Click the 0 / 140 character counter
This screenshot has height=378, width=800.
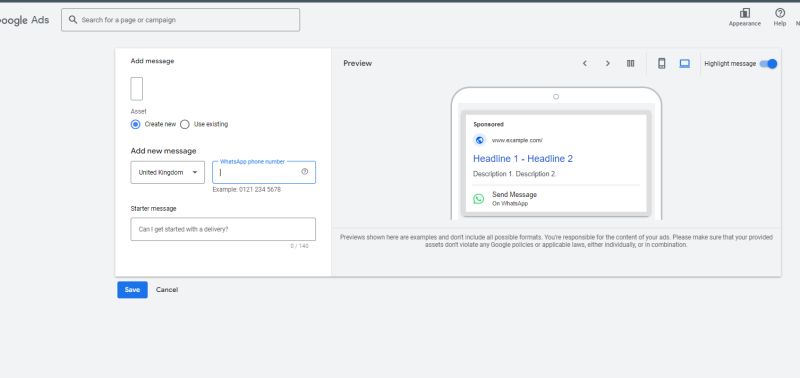point(299,246)
